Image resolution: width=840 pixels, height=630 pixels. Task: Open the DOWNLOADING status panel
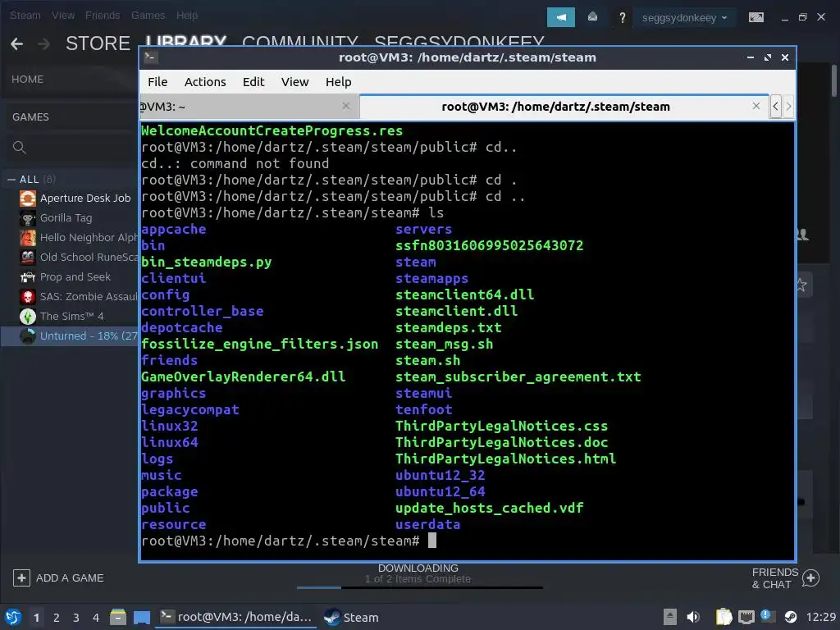pyautogui.click(x=418, y=573)
